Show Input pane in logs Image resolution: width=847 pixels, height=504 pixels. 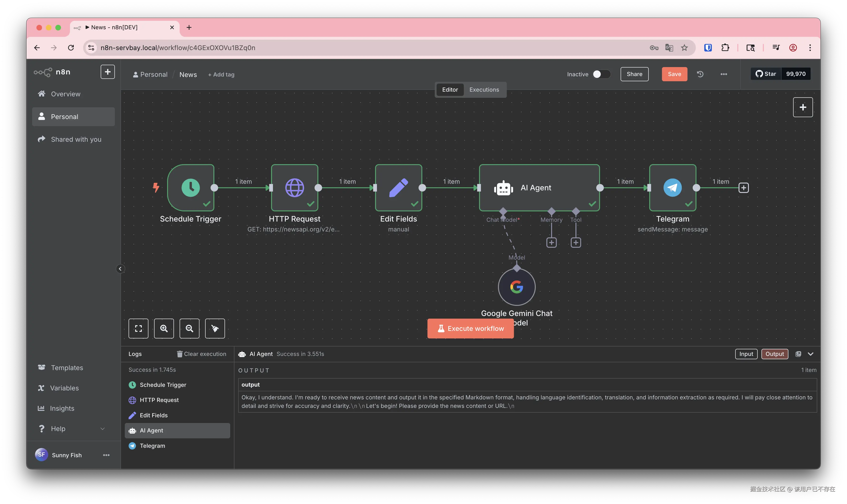click(746, 354)
